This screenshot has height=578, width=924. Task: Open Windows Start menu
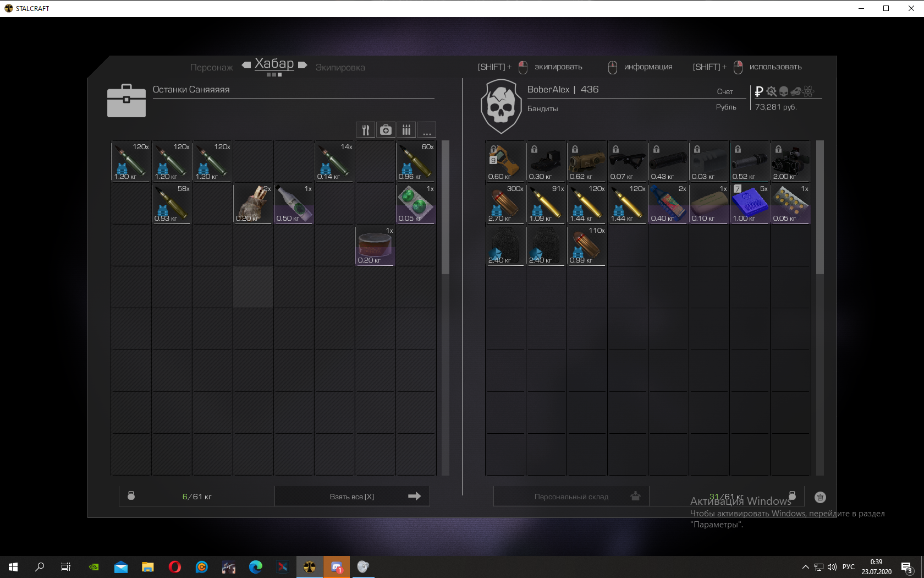(13, 566)
